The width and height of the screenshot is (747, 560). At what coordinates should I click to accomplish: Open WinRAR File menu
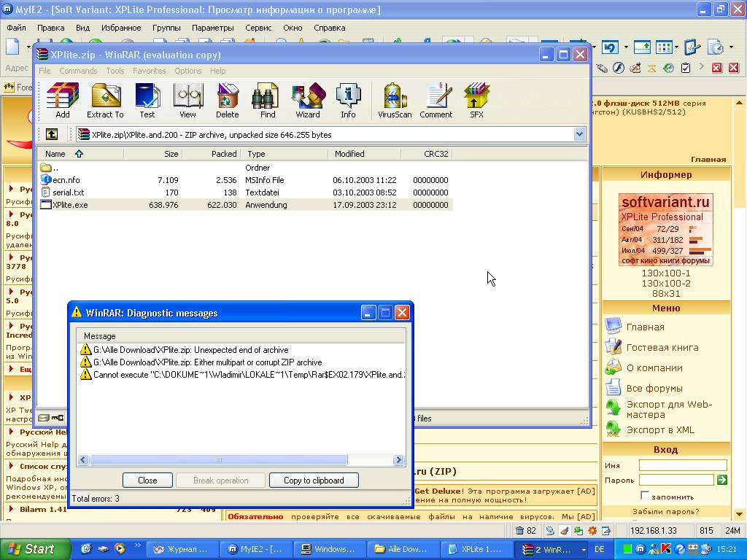[x=44, y=71]
